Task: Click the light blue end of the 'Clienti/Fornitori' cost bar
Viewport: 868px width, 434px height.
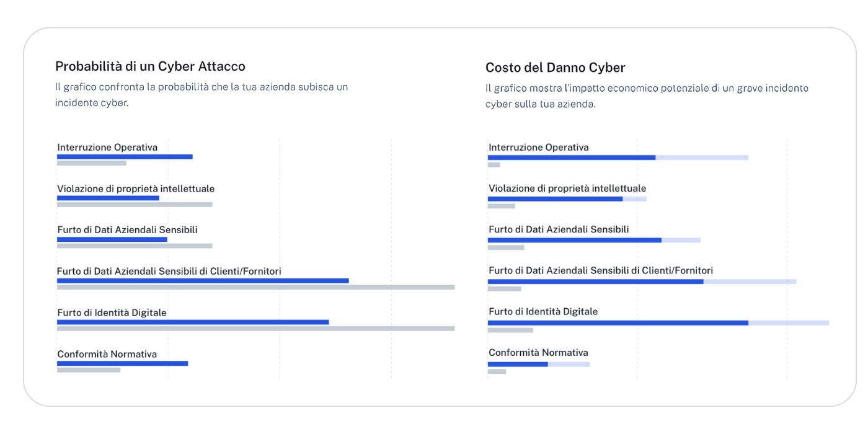Action: click(x=750, y=281)
